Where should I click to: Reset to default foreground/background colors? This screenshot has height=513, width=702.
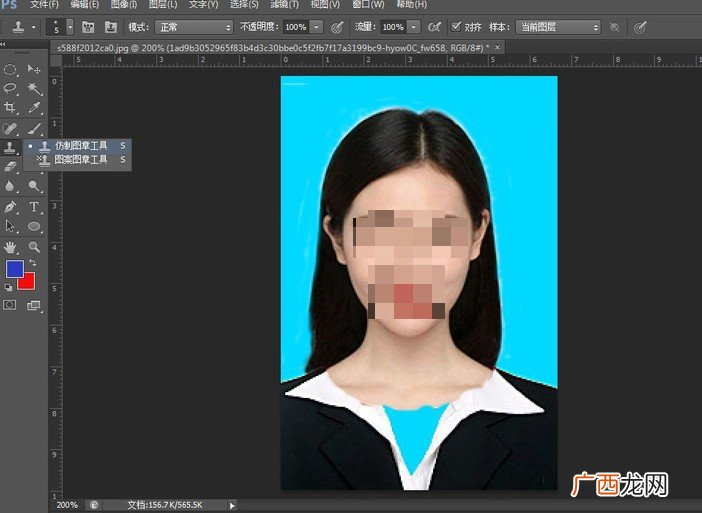coord(8,287)
